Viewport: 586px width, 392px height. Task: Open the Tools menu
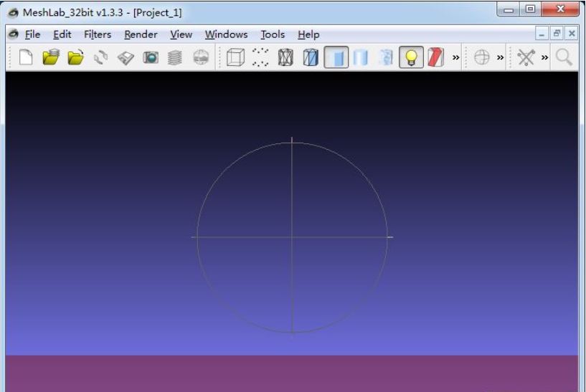(x=273, y=34)
